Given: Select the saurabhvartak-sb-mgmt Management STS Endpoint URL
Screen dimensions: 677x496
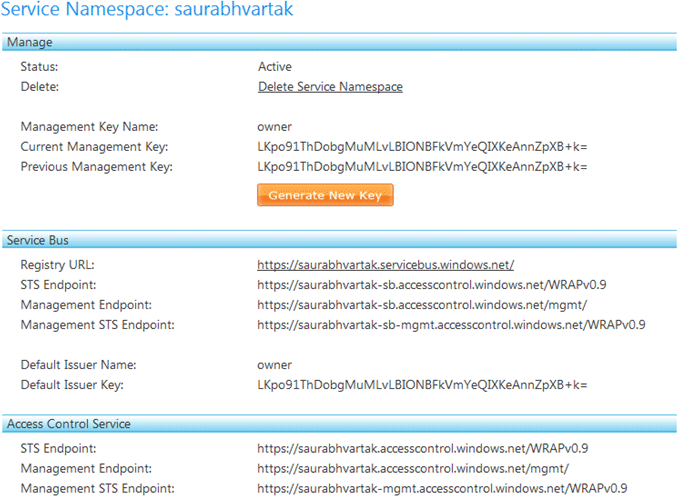Looking at the screenshot, I should tap(451, 325).
